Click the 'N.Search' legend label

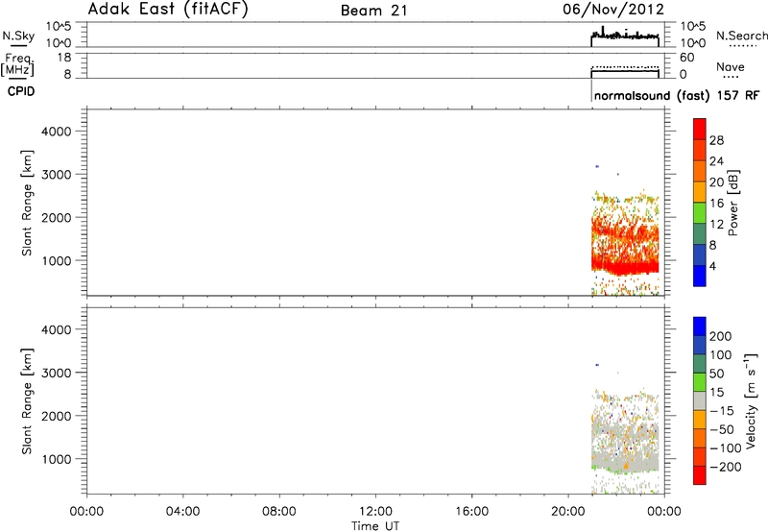click(742, 36)
